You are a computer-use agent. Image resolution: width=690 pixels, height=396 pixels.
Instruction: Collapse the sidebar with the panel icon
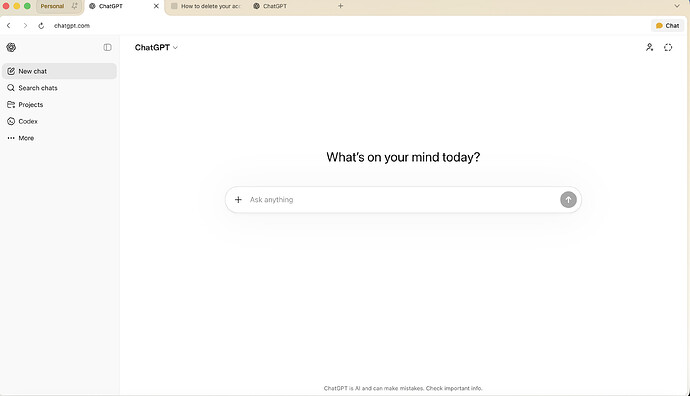107,48
